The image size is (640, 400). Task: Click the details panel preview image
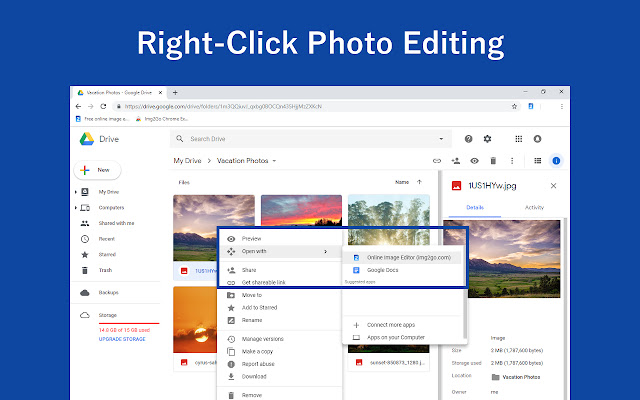(502, 259)
